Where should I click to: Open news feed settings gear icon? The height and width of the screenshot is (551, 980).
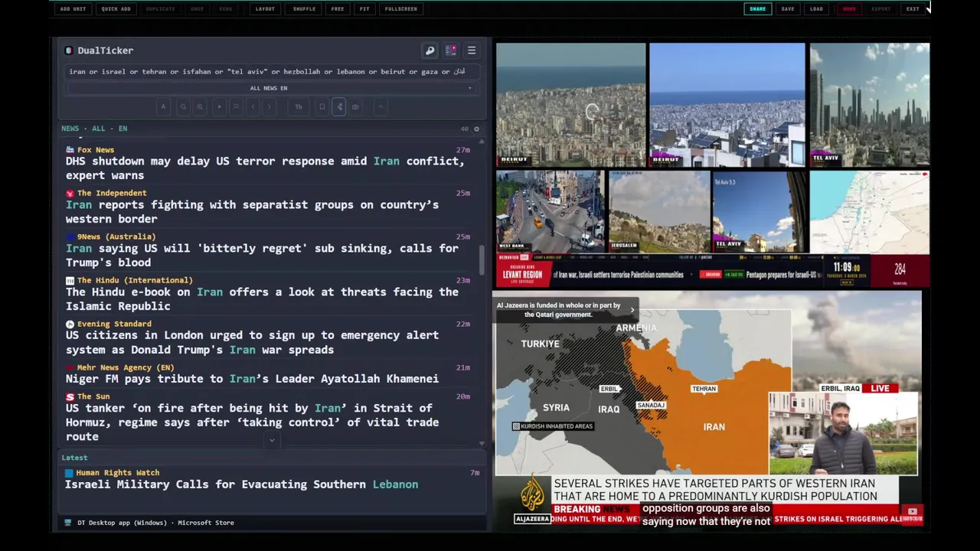(476, 129)
